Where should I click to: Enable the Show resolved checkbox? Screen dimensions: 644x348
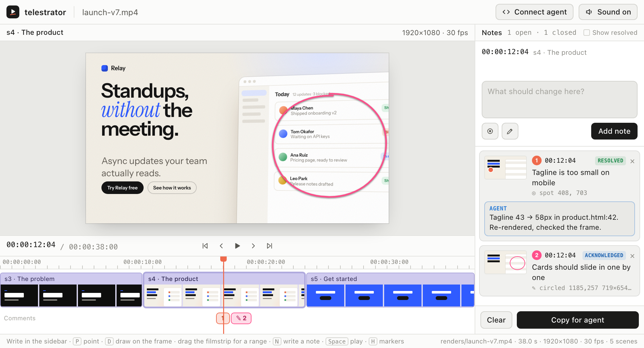tap(587, 33)
